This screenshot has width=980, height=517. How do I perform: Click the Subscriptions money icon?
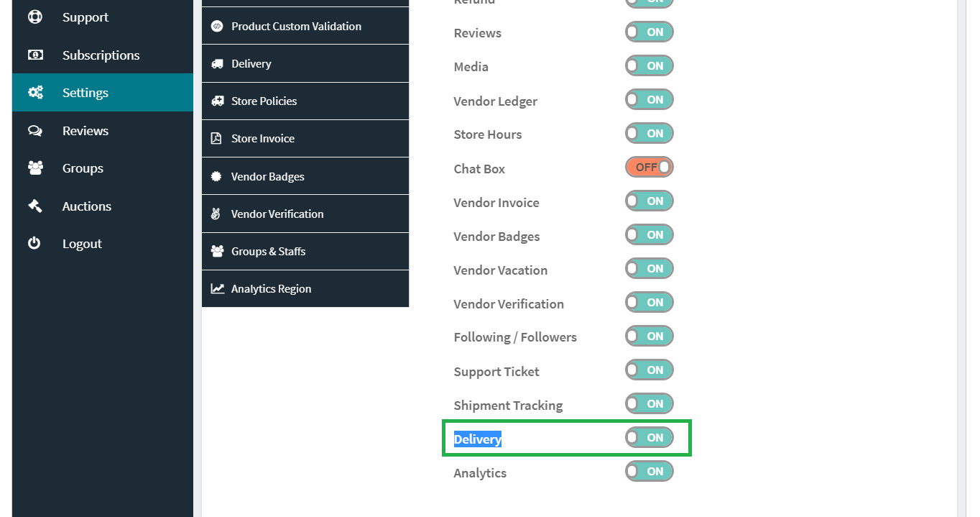[x=34, y=55]
